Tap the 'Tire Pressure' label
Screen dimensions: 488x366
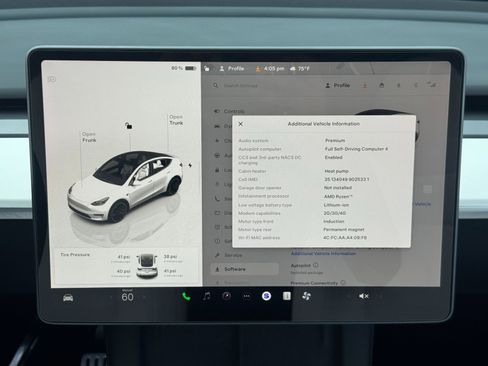pos(75,254)
